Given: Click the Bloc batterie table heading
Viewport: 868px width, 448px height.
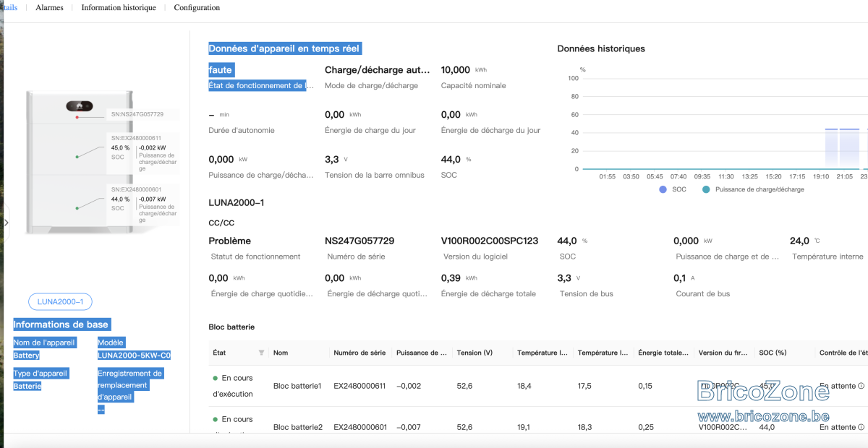Looking at the screenshot, I should [231, 327].
